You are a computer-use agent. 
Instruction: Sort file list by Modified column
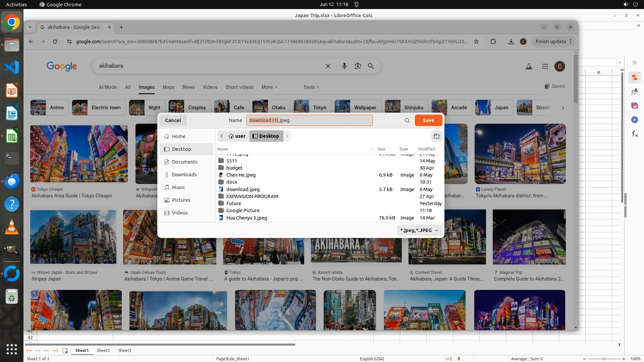(x=426, y=149)
